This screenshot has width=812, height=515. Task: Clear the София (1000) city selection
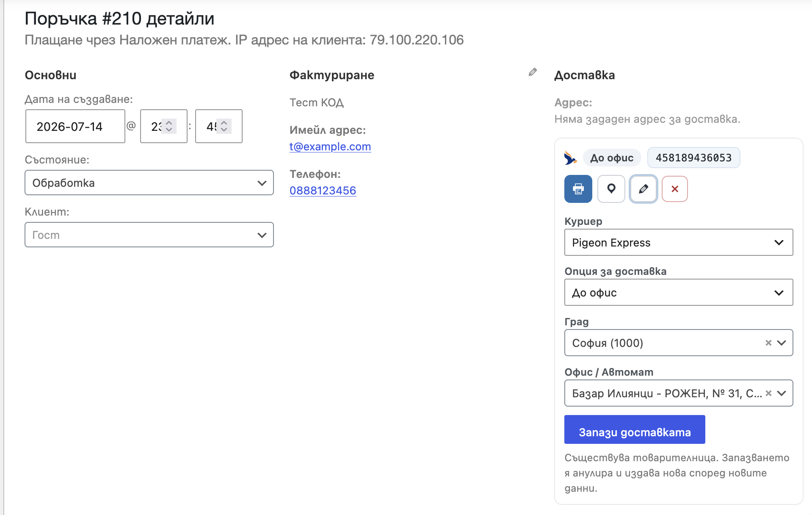click(x=768, y=343)
